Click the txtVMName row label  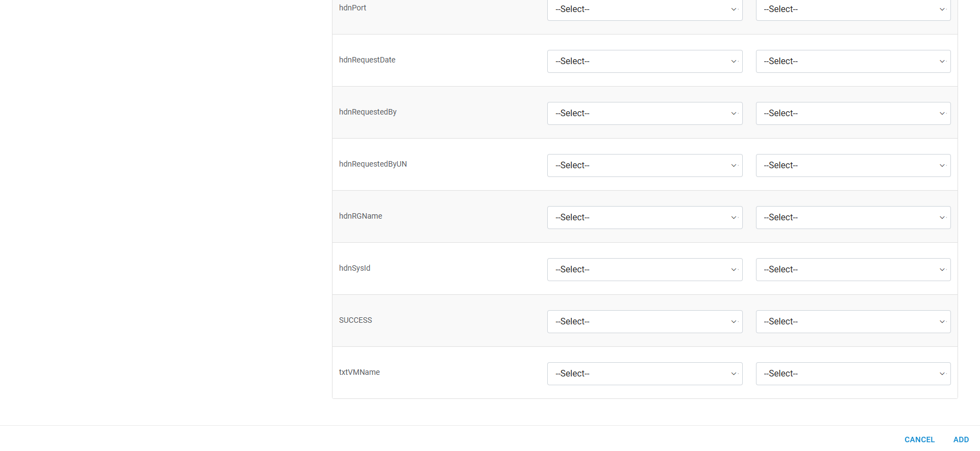pos(359,372)
